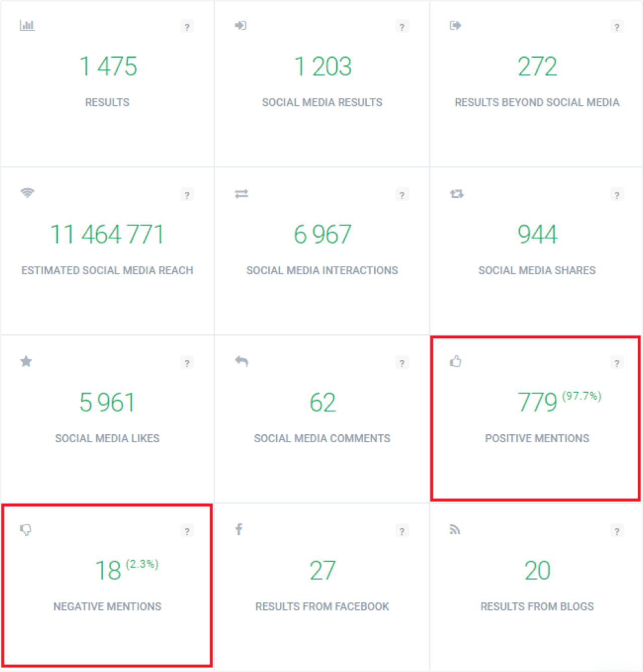Open help tooltip for the Results card
This screenshot has width=643, height=672.
pos(187,27)
